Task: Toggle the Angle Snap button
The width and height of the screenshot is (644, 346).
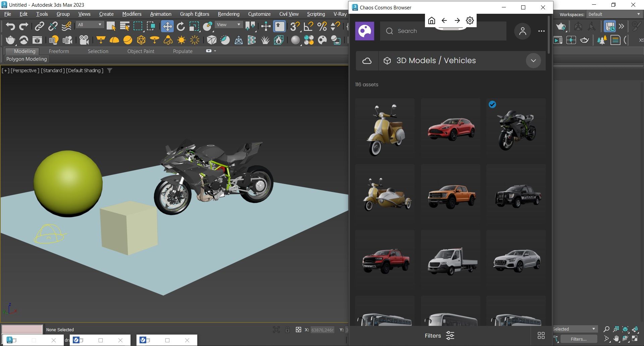Action: tap(308, 26)
